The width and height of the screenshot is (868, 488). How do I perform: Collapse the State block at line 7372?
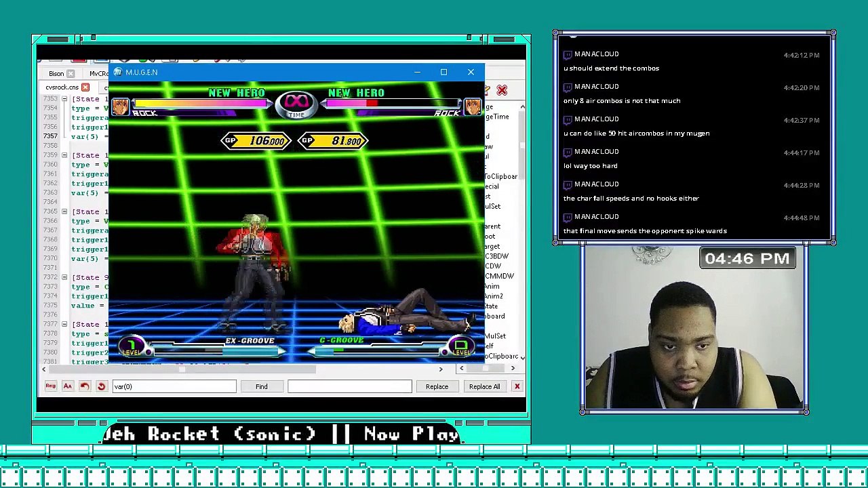click(64, 277)
